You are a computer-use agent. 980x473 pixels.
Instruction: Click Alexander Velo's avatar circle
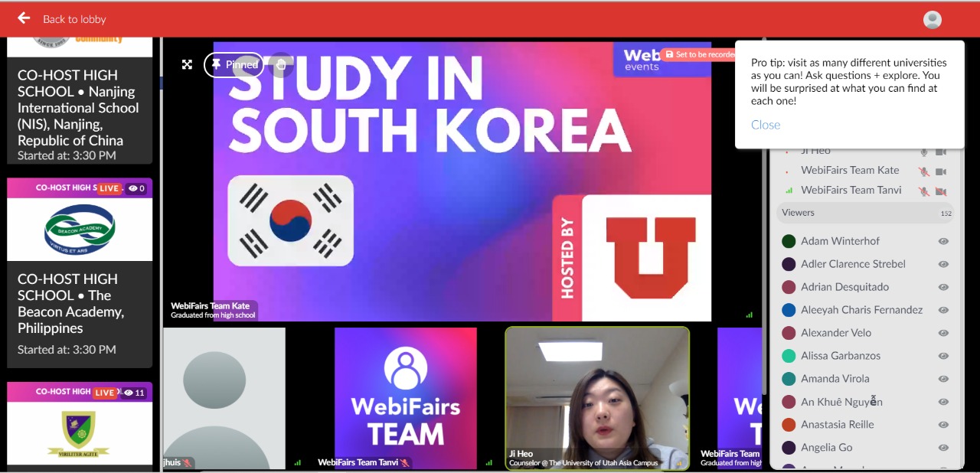click(789, 333)
